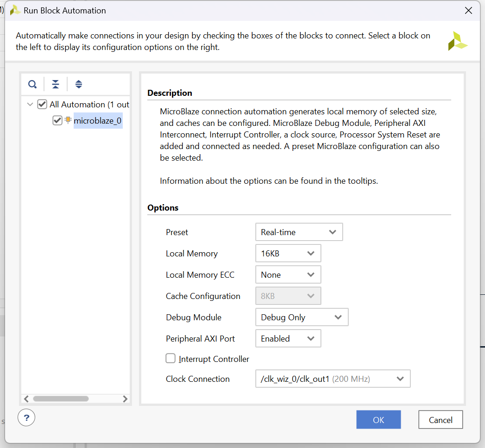Image resolution: width=485 pixels, height=448 pixels.
Task: Click the microblaze_0 block icon in tree
Action: click(x=68, y=120)
